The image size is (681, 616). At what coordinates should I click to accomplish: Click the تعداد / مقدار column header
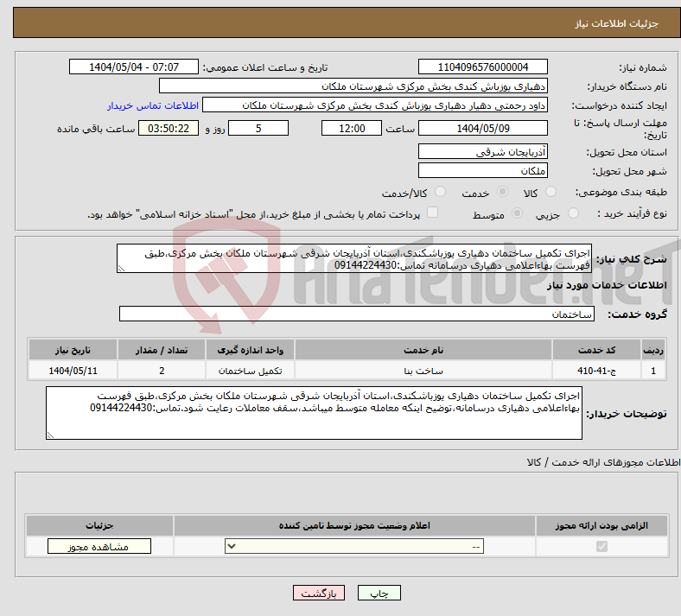click(x=162, y=350)
